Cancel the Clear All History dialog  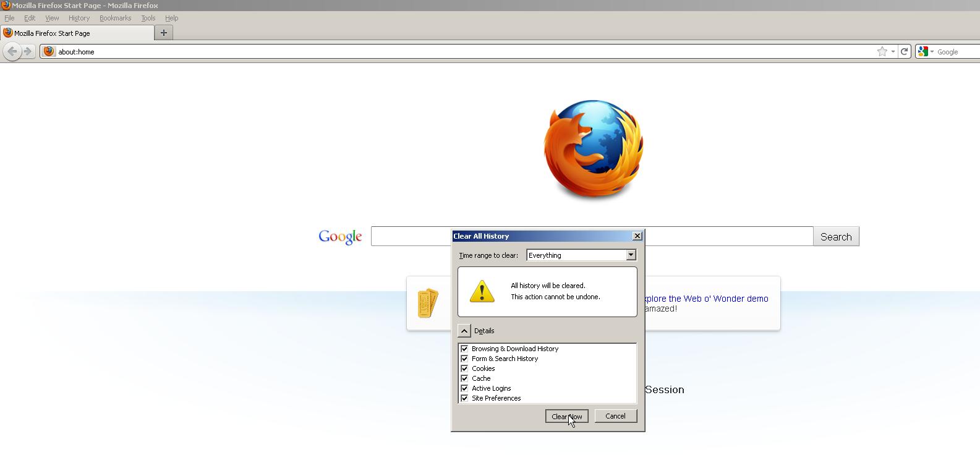615,416
